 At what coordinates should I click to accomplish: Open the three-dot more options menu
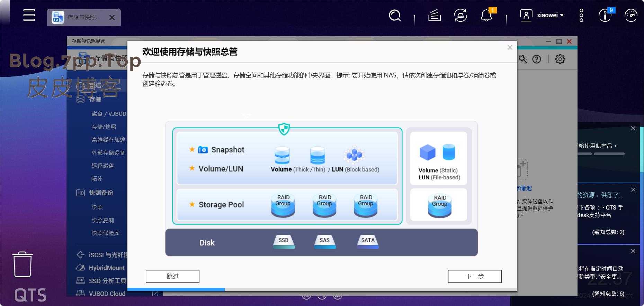tap(581, 16)
